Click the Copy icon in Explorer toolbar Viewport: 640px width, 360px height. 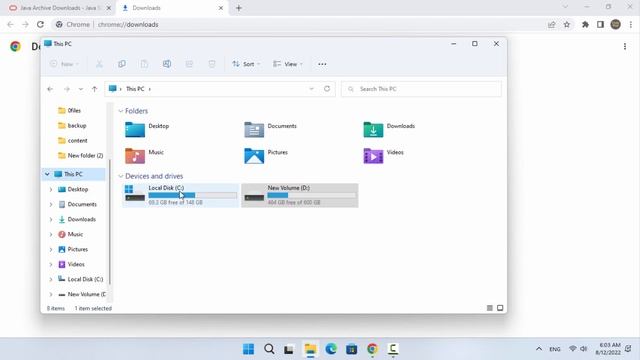tap(122, 64)
